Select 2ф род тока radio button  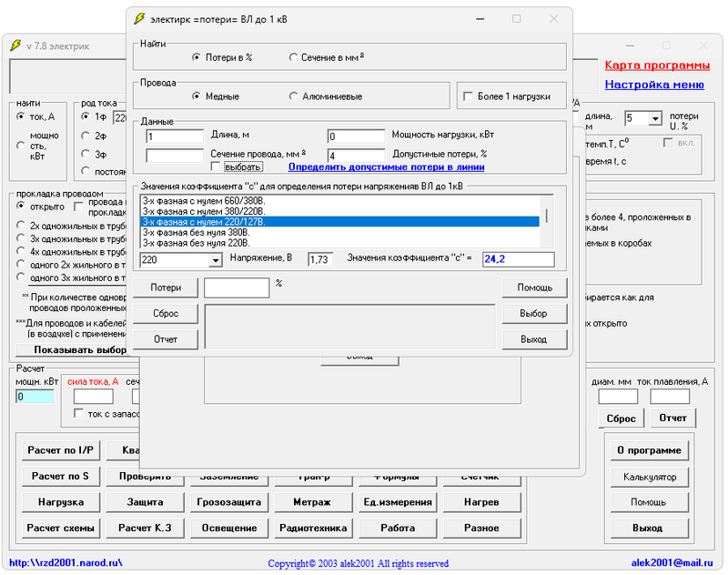86,136
